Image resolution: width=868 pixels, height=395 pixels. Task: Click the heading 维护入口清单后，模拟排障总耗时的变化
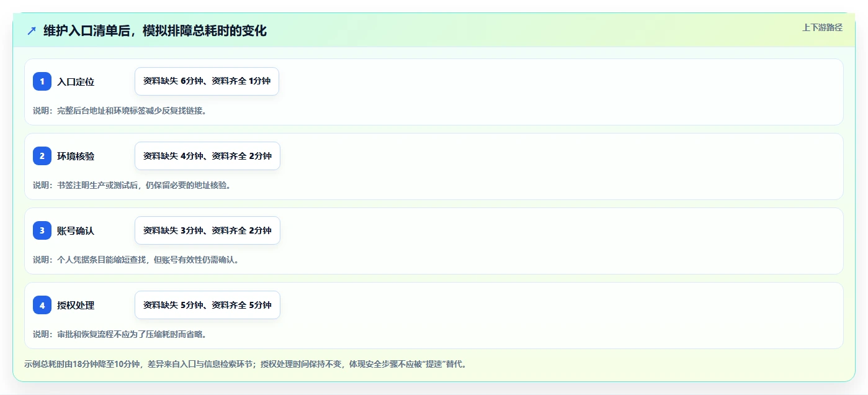click(155, 31)
